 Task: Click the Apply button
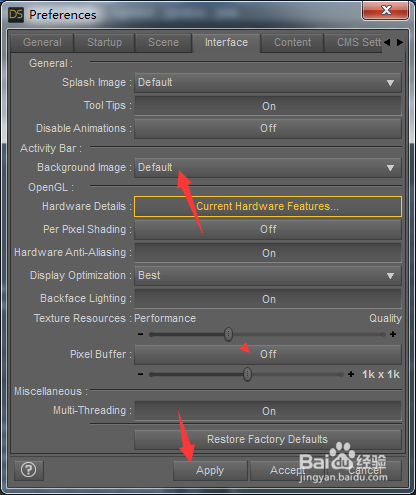(210, 470)
